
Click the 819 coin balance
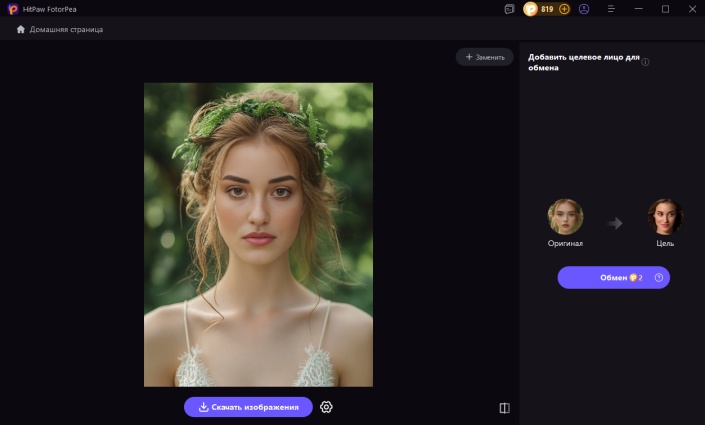coord(547,9)
